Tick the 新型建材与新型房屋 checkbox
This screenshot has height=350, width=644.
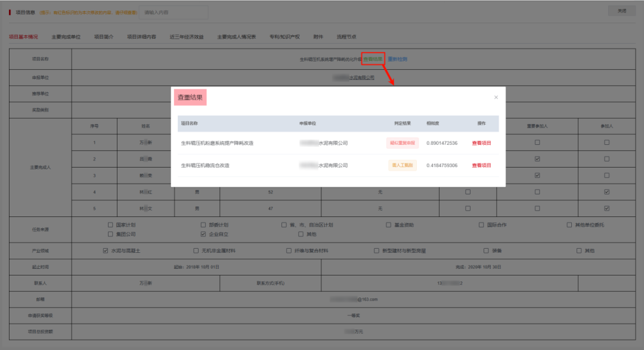(377, 250)
